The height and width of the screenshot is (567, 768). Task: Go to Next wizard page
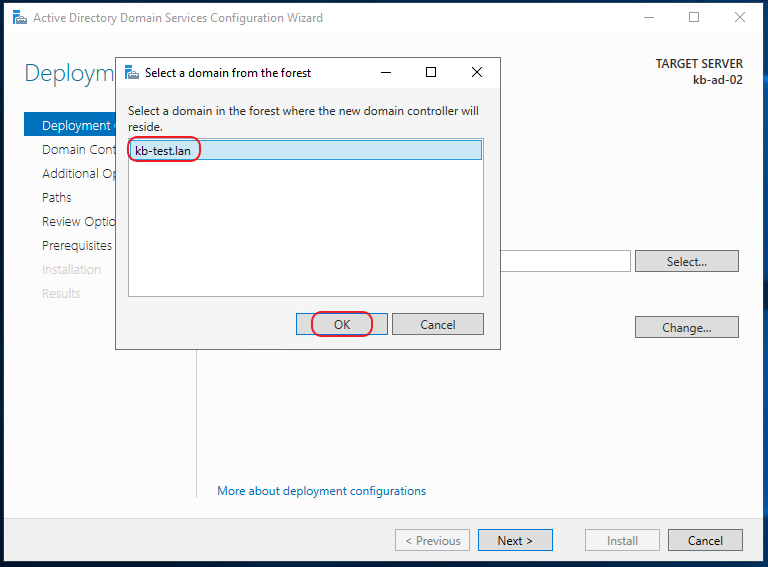pos(515,541)
